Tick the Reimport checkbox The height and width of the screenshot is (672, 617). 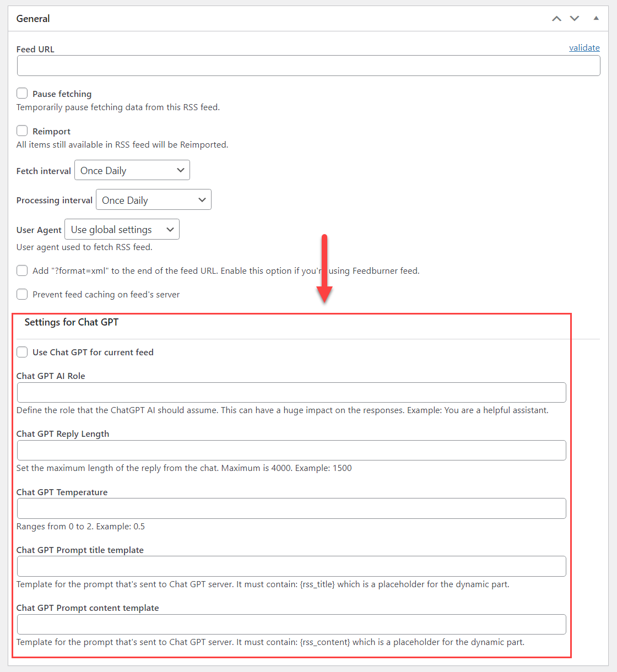[22, 131]
